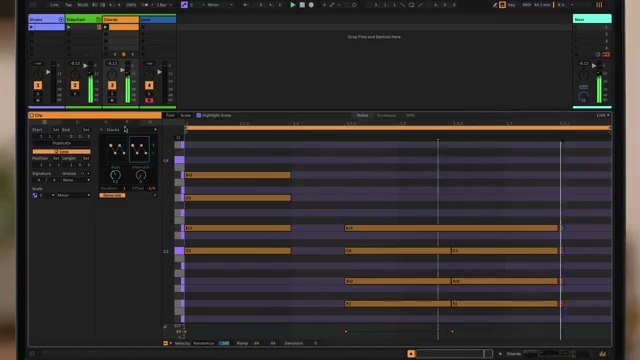Click the Duplicate loop button
Viewport: 640px width, 360px height.
click(x=62, y=143)
